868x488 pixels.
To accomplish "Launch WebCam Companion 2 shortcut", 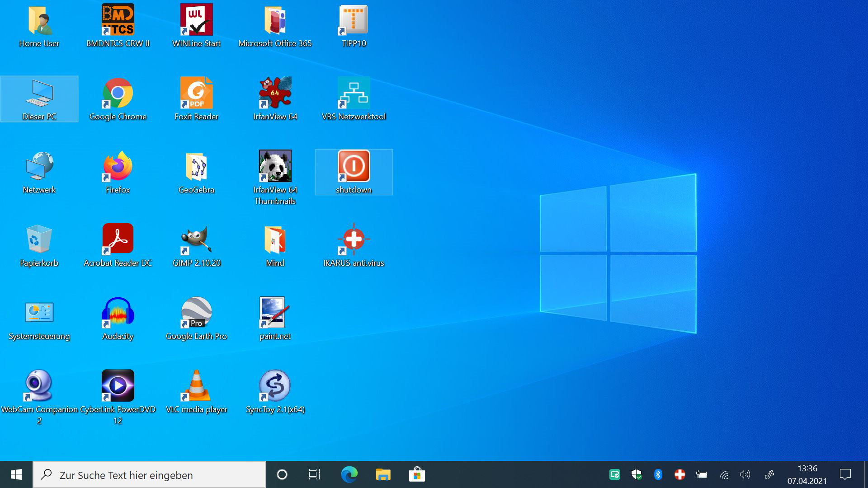I will coord(39,386).
